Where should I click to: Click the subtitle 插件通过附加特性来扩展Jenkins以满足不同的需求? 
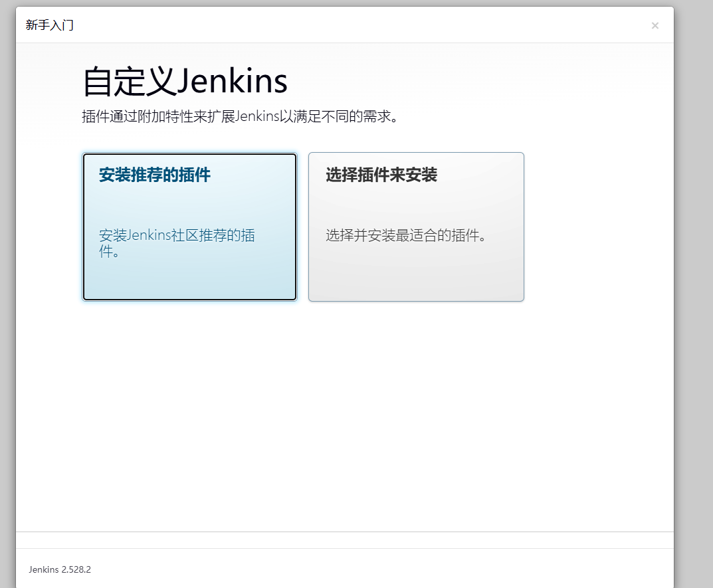coord(241,116)
